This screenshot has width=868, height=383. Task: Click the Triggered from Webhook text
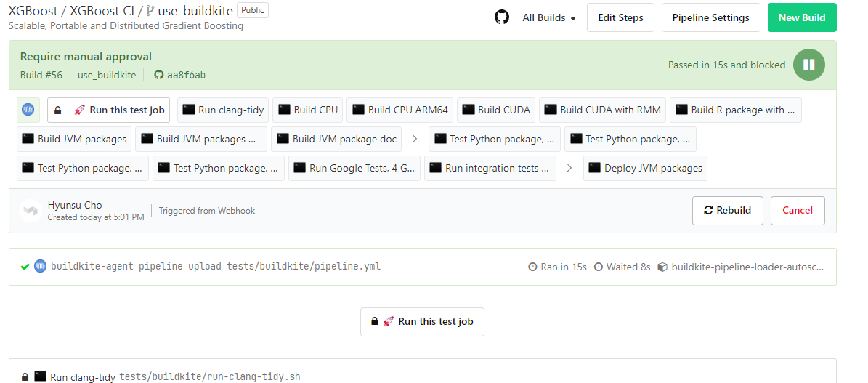207,211
